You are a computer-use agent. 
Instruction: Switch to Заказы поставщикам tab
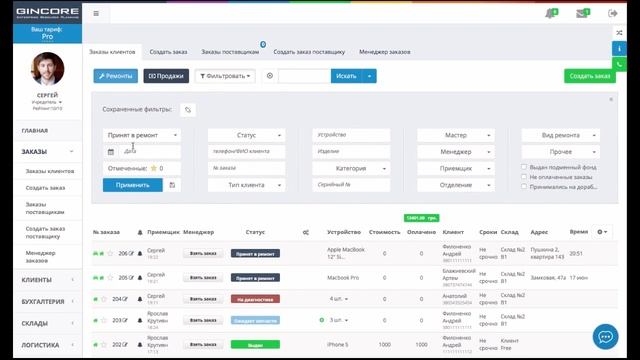[230, 52]
